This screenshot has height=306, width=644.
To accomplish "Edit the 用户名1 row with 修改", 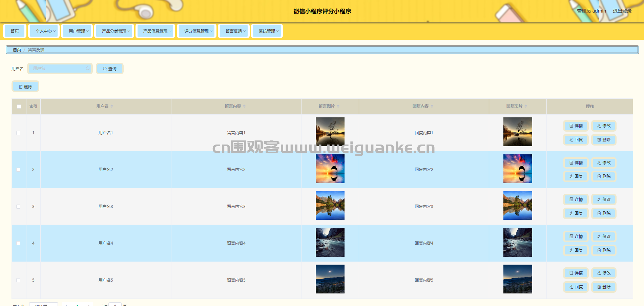I will click(604, 126).
